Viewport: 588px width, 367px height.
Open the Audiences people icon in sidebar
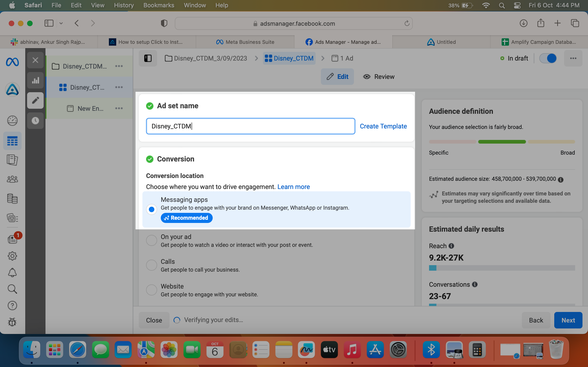click(x=12, y=179)
